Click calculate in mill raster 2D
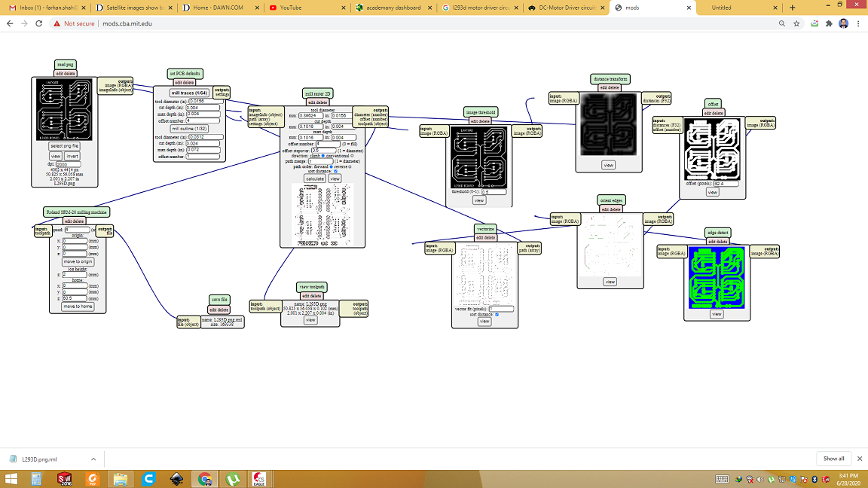868x488 pixels. 315,178
